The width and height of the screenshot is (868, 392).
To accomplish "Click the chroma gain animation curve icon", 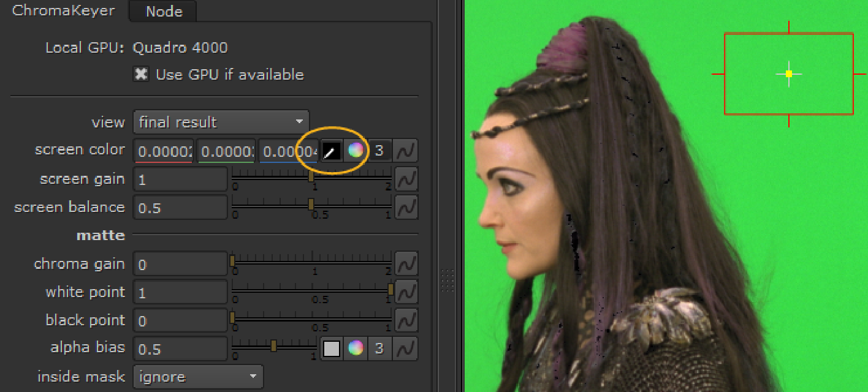I will pos(405,264).
